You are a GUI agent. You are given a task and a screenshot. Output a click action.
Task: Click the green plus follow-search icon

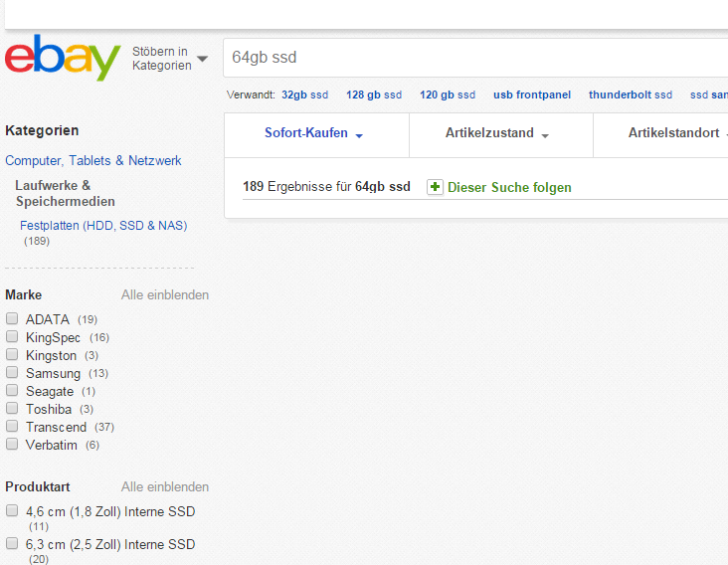[435, 187]
